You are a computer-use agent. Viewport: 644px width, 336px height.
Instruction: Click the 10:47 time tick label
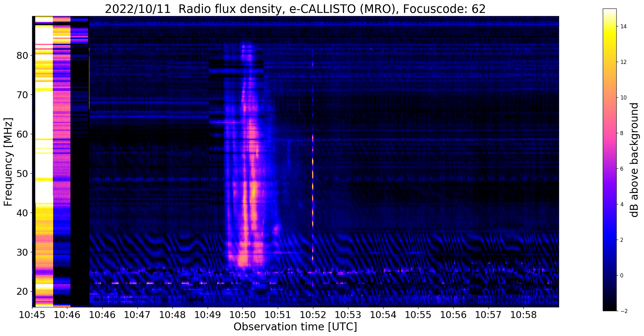[137, 315]
